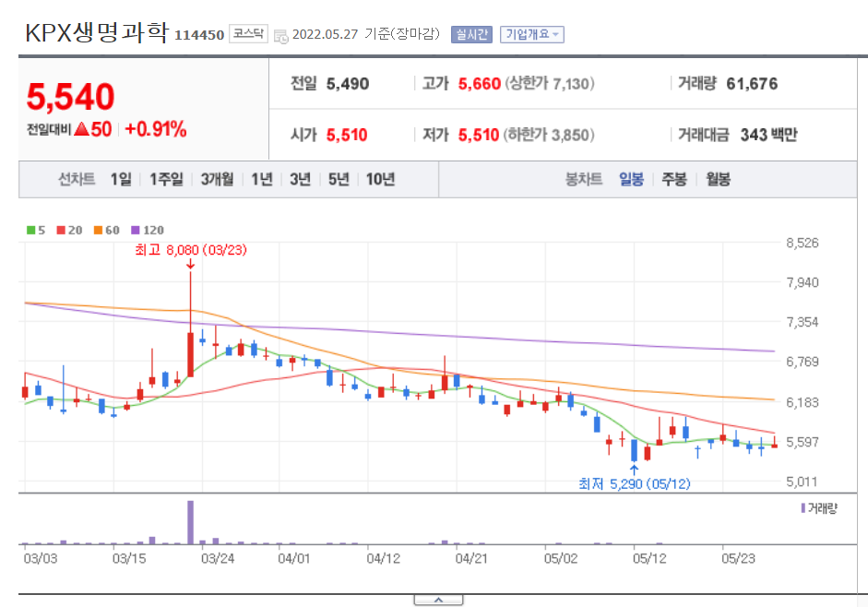Click the tall volume bar near 03/23
This screenshot has width=868, height=607.
pos(190,522)
